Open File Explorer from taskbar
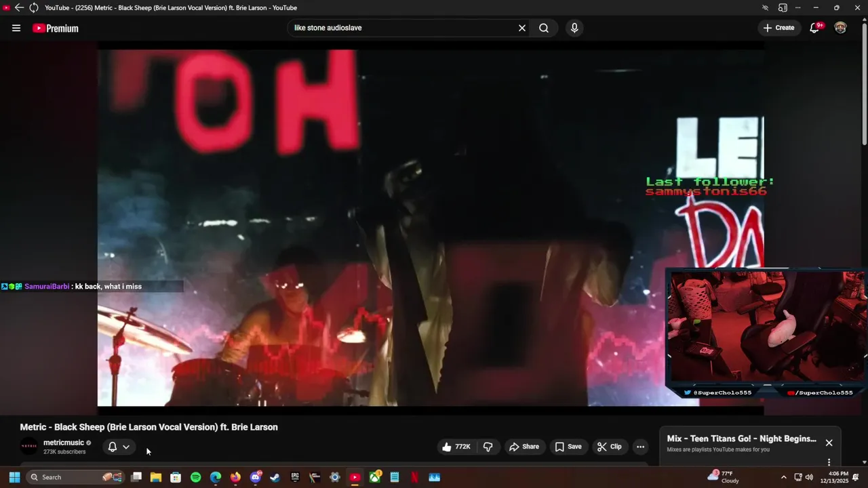The width and height of the screenshot is (868, 488). point(156,477)
